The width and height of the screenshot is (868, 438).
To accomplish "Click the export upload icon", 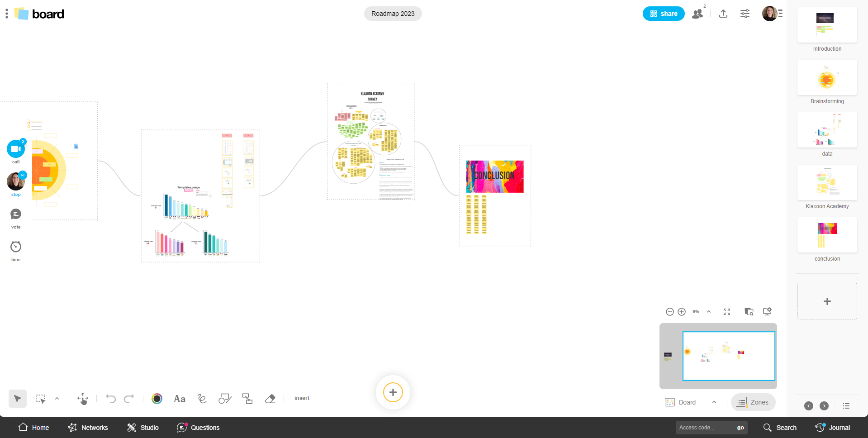I will click(723, 14).
